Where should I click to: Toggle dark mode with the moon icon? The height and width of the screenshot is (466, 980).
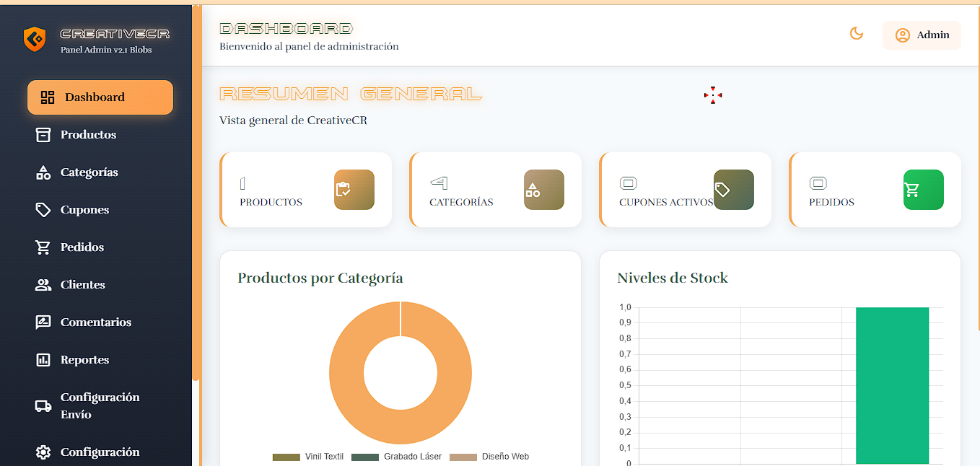click(x=857, y=34)
